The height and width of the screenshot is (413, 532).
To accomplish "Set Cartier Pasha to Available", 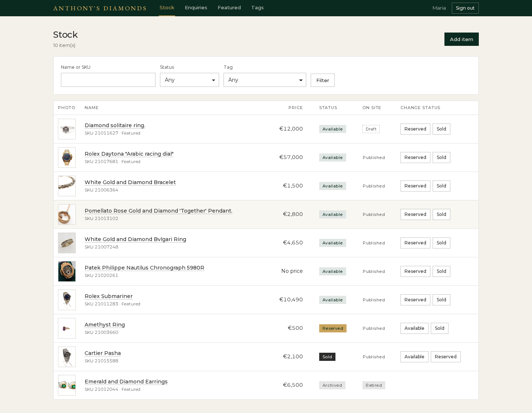I will [x=415, y=357].
